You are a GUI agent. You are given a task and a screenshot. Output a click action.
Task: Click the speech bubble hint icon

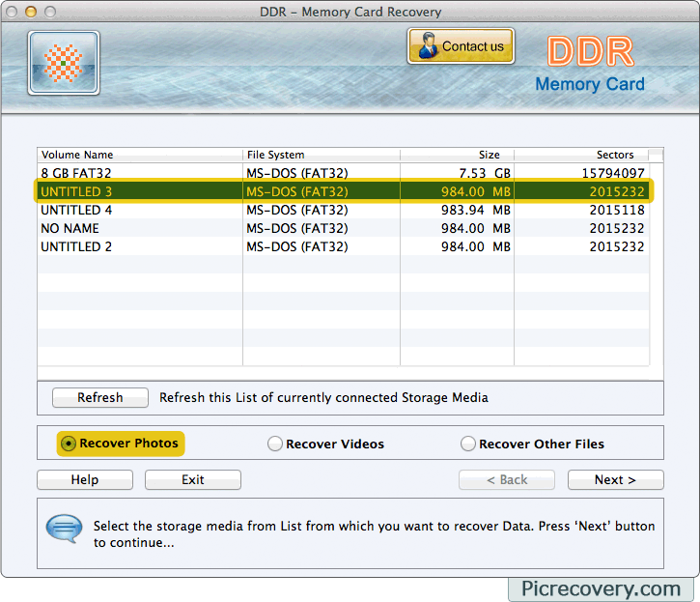65,529
